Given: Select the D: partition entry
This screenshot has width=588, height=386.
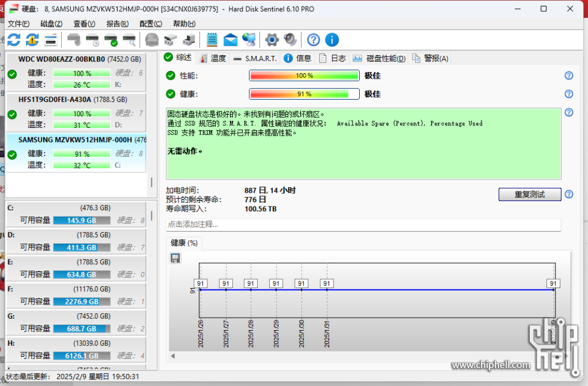Looking at the screenshot, I should click(x=76, y=241).
